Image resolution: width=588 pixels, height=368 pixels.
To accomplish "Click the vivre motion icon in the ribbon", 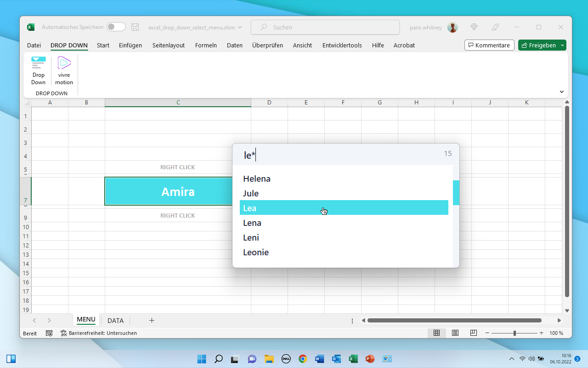I will [64, 69].
